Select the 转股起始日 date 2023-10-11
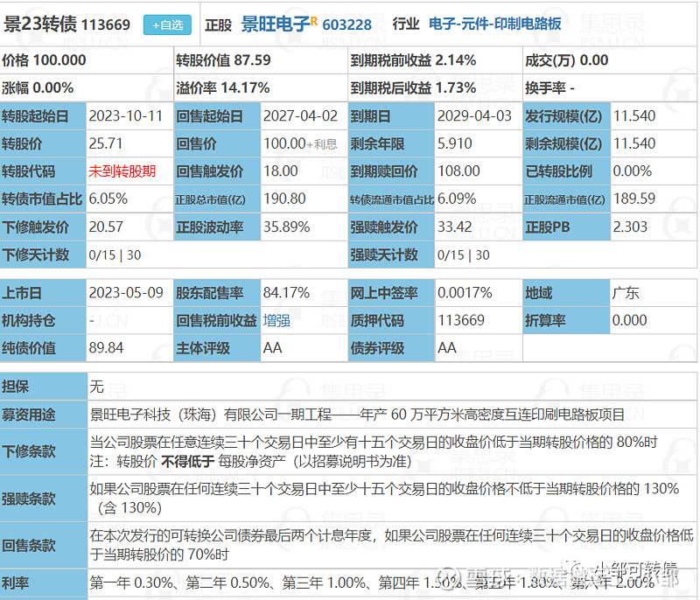 coord(125,116)
